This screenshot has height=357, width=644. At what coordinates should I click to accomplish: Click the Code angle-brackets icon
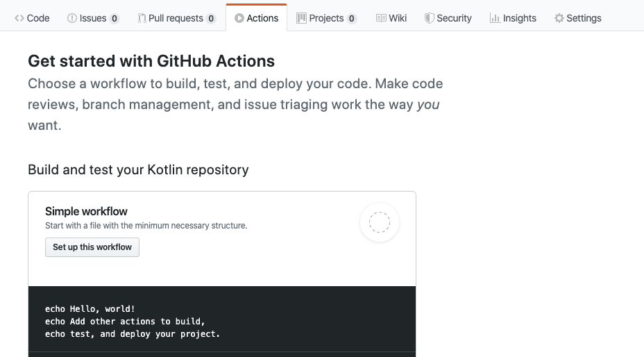[19, 18]
